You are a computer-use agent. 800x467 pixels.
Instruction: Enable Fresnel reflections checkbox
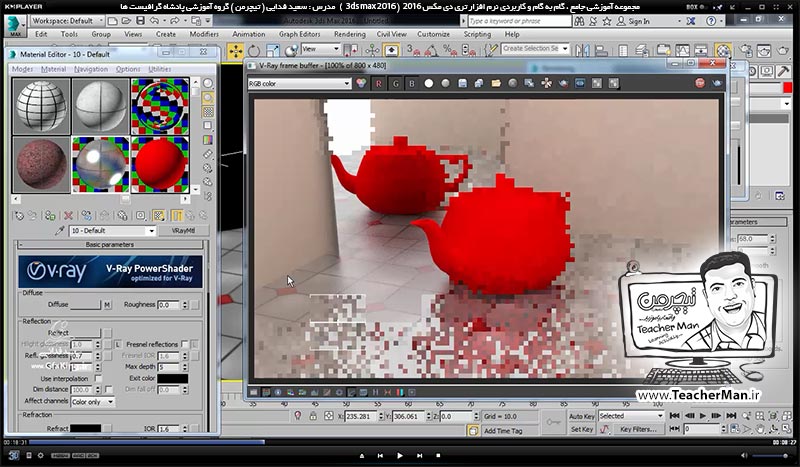[x=185, y=344]
